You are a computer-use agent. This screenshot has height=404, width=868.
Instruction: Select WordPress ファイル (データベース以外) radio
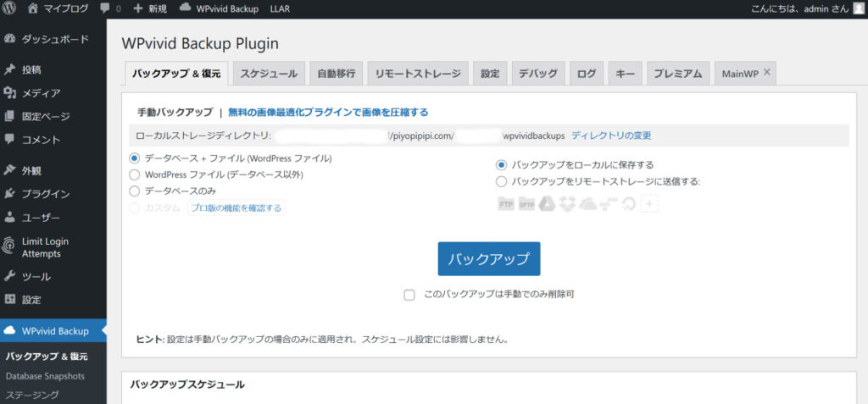pos(134,174)
